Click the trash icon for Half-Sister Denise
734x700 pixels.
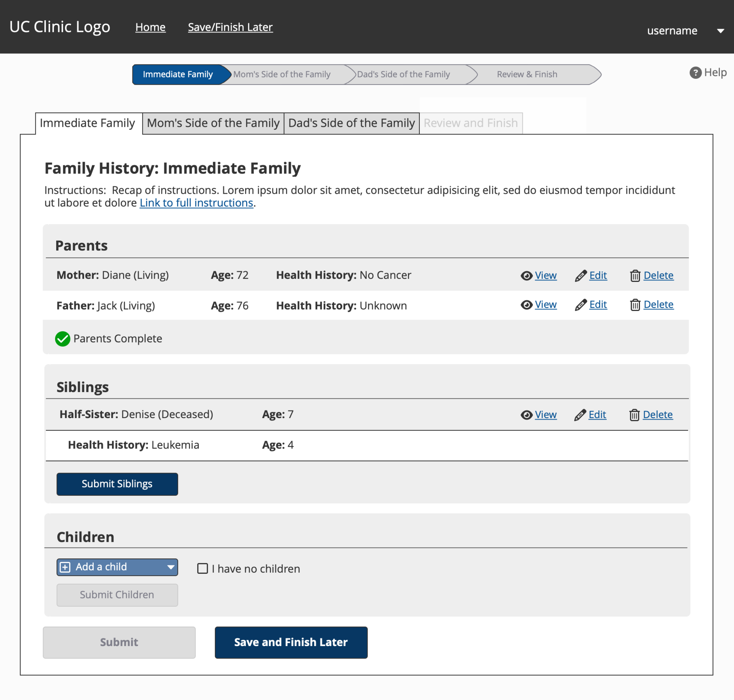click(634, 415)
